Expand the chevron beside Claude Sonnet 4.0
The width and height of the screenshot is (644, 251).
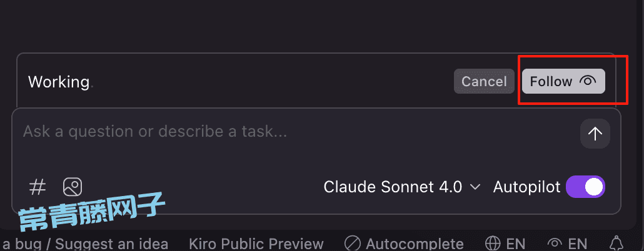point(475,187)
